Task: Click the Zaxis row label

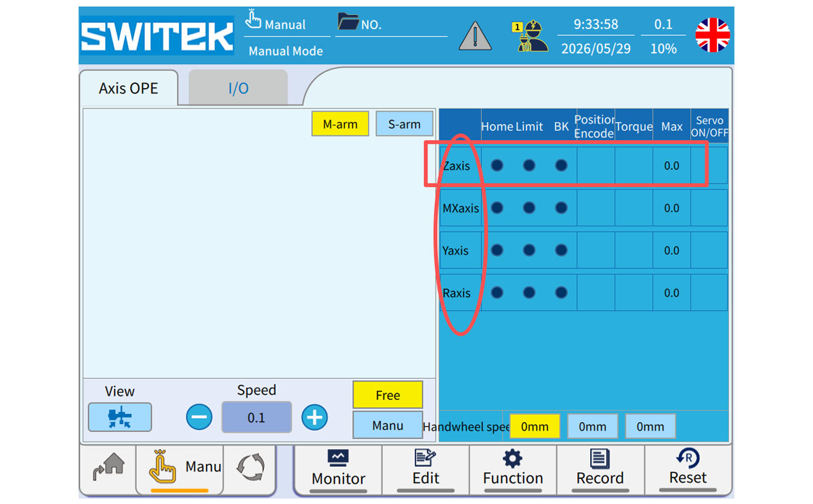Action: tap(457, 166)
